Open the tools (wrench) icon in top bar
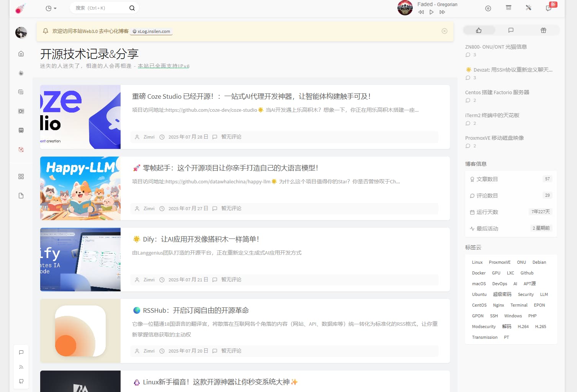Viewport: 577px width, 392px height. coord(528,8)
